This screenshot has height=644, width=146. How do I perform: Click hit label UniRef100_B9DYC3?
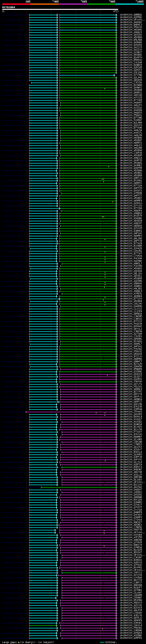point(131,467)
